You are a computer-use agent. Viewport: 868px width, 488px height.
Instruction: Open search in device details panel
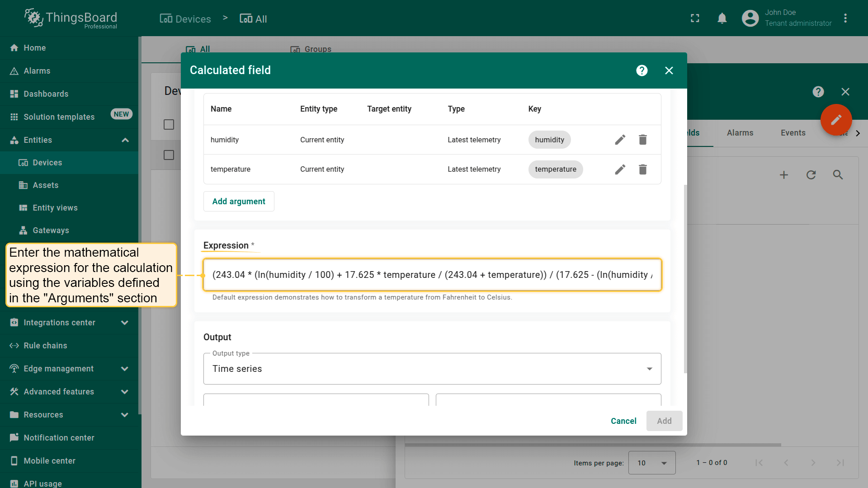[838, 175]
